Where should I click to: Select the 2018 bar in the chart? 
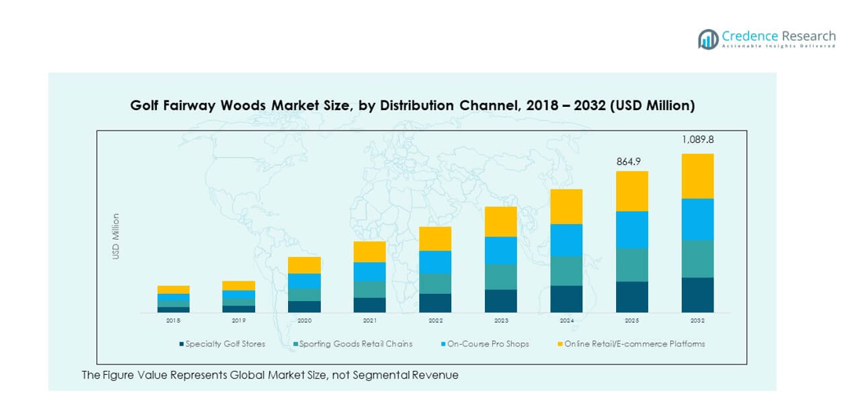(173, 299)
